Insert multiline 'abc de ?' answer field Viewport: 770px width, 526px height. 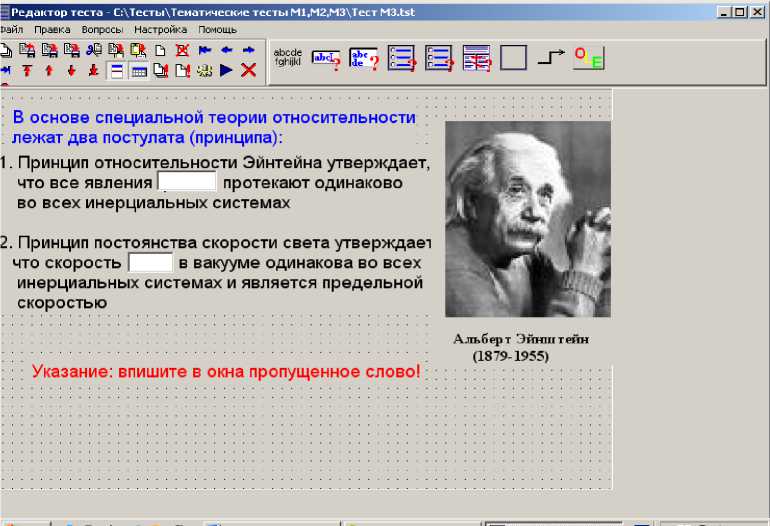pos(364,58)
